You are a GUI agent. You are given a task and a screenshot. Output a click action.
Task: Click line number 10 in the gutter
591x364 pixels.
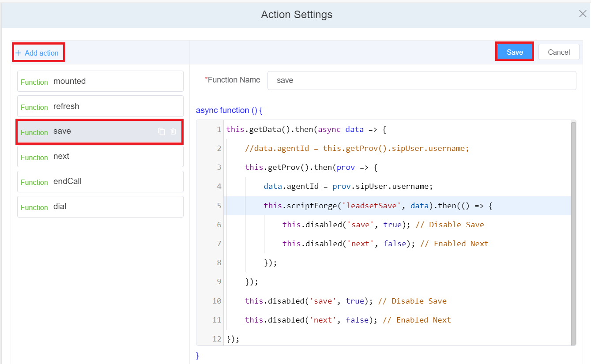216,301
